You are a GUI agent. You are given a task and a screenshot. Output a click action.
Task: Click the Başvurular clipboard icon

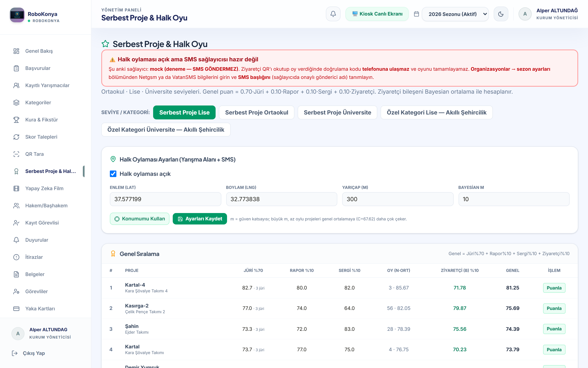(16, 68)
